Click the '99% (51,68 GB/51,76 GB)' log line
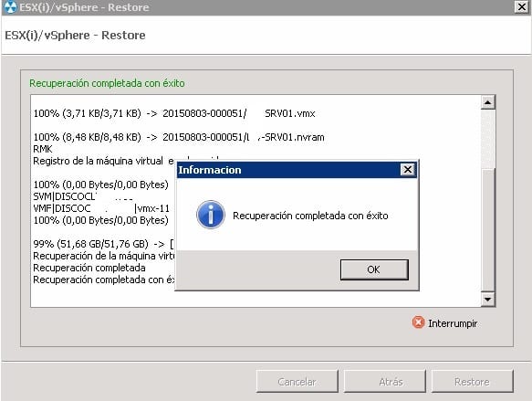532x401 pixels. [x=103, y=244]
